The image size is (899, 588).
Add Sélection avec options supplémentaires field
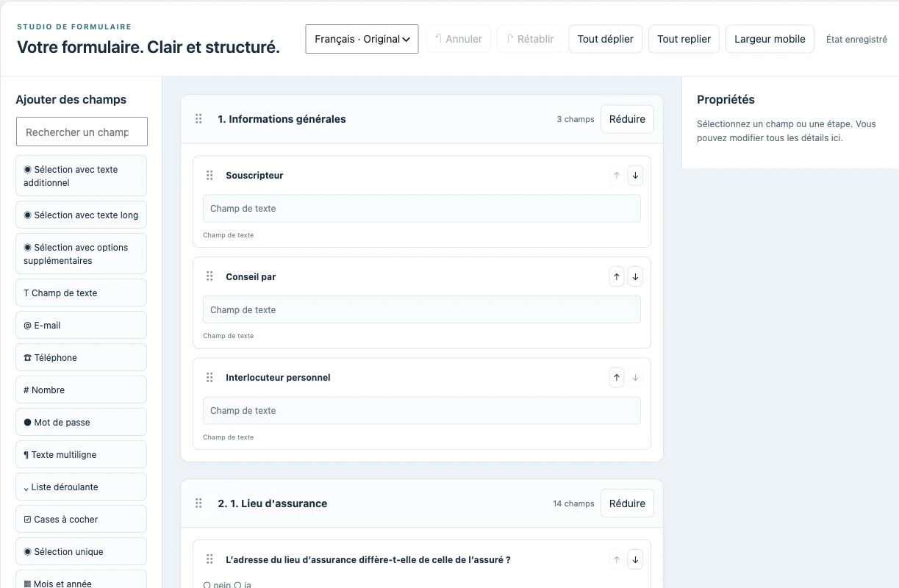[x=81, y=254]
